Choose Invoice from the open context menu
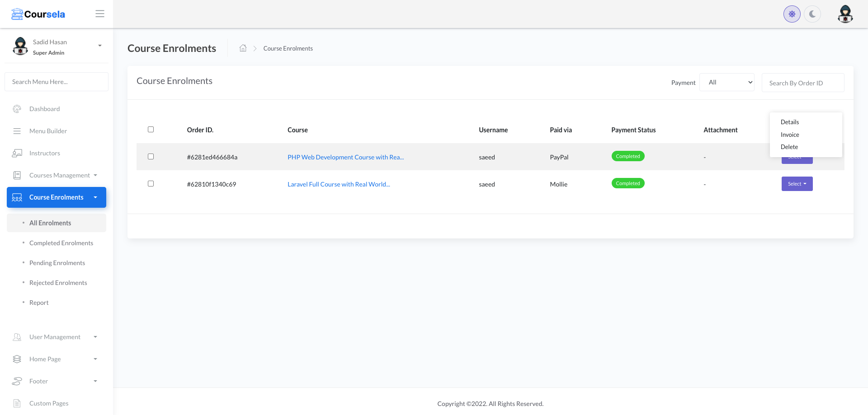The image size is (868, 415). coord(790,134)
